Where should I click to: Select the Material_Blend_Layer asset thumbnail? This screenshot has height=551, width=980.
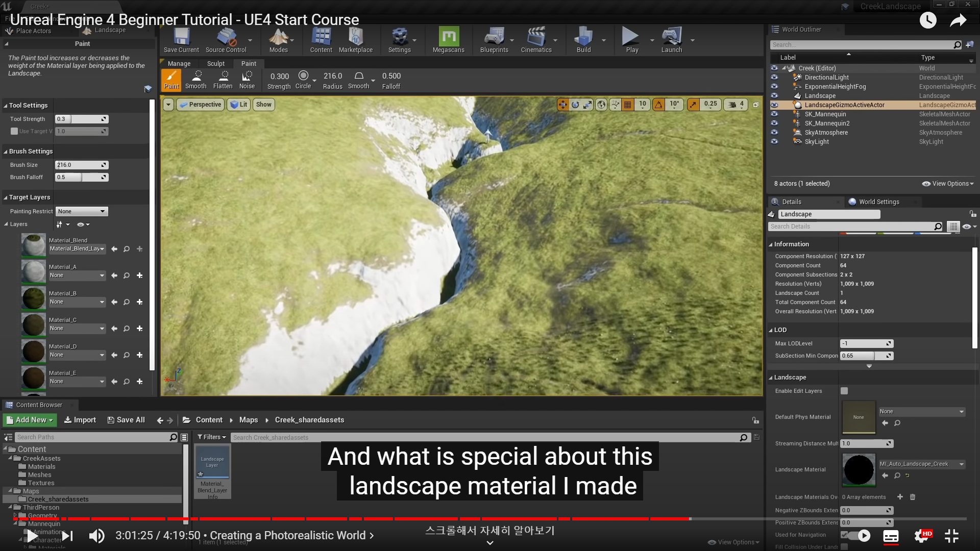pos(212,462)
